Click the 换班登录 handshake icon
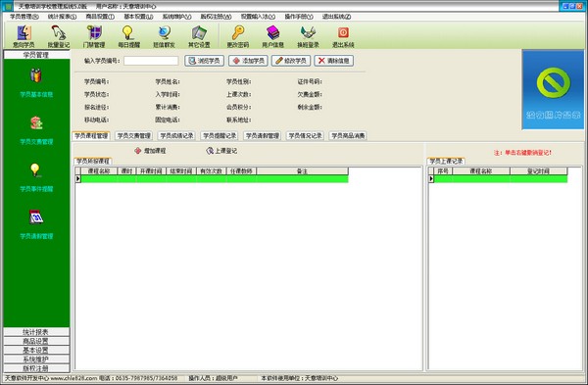588x385 pixels. [x=308, y=36]
